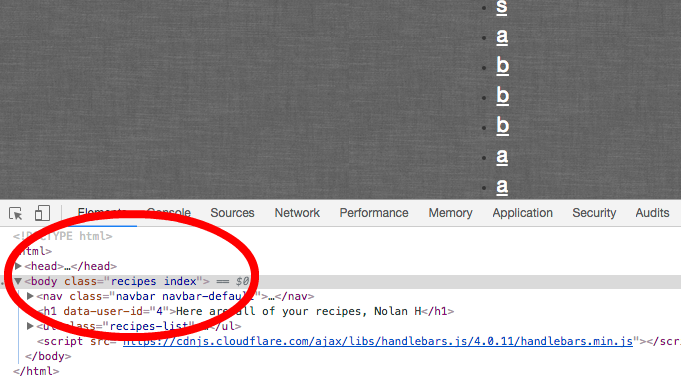681x385 pixels.
Task: Select the body class recipes index line
Action: click(340, 282)
